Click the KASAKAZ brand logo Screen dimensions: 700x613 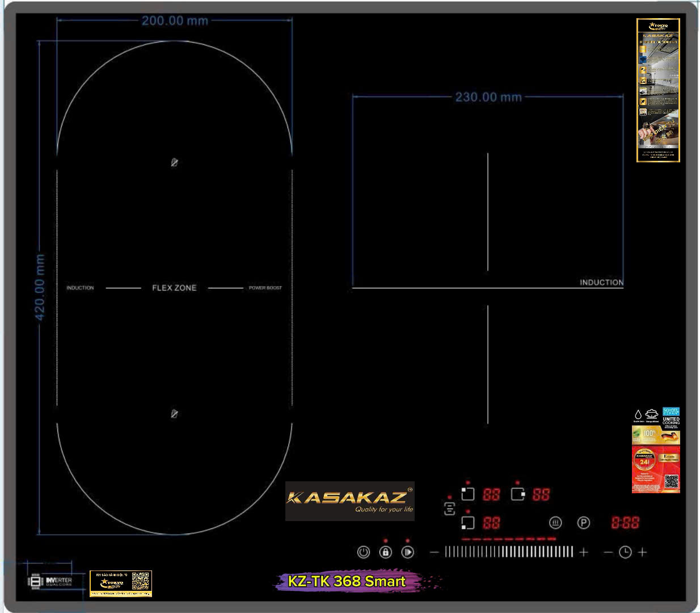click(349, 501)
